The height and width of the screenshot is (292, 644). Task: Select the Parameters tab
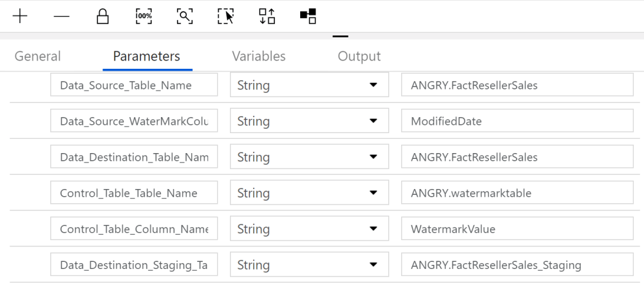click(146, 57)
